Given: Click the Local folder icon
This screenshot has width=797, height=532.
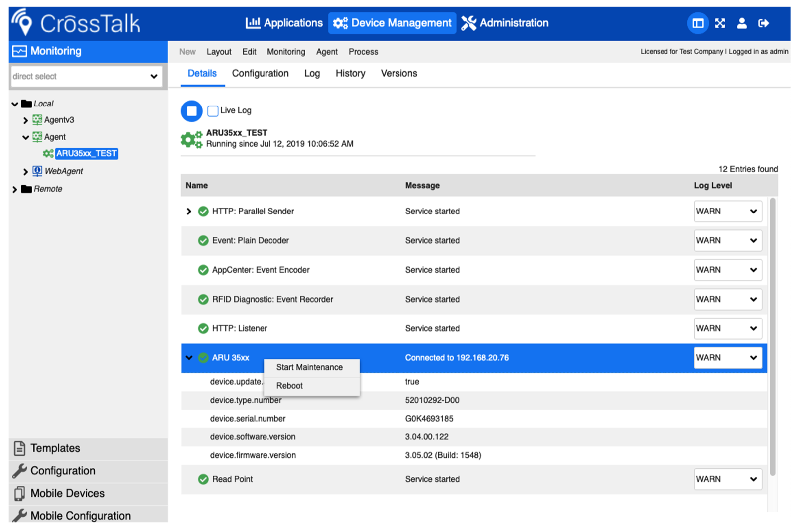Looking at the screenshot, I should click(x=26, y=104).
